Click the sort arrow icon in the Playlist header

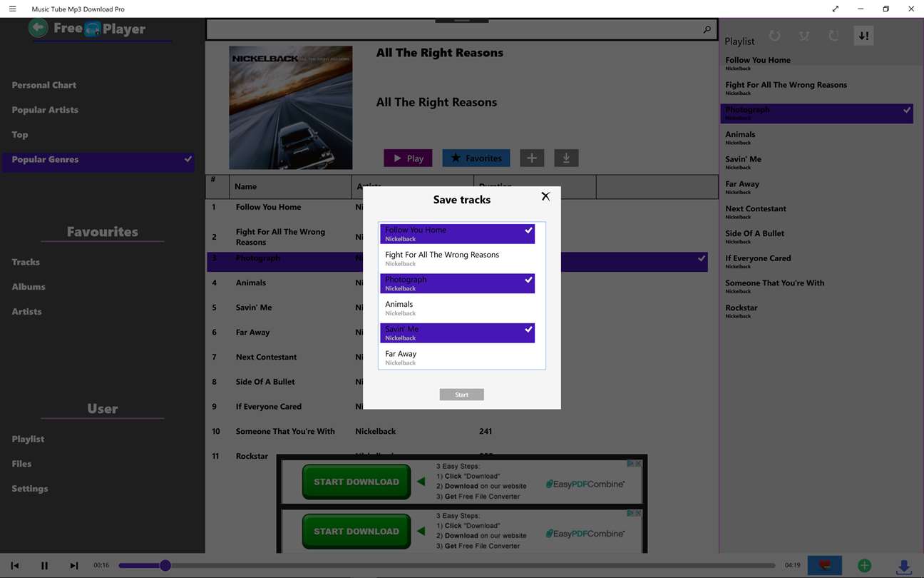(x=863, y=36)
